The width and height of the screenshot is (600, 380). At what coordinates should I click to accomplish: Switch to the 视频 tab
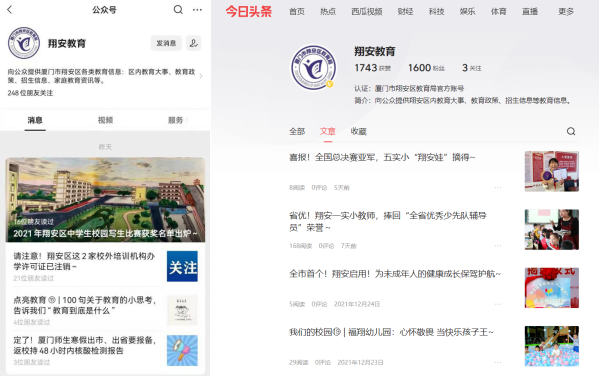105,120
